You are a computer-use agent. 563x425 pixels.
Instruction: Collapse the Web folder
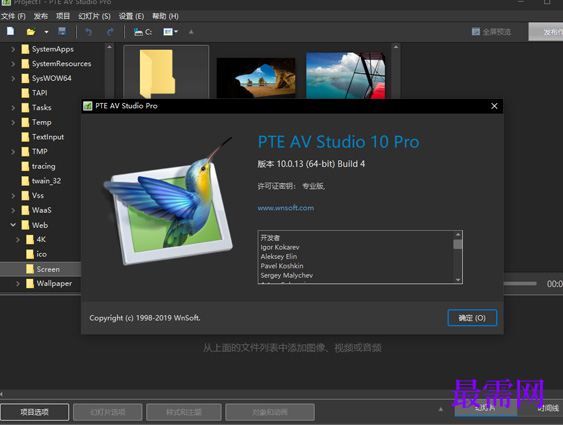(x=13, y=225)
